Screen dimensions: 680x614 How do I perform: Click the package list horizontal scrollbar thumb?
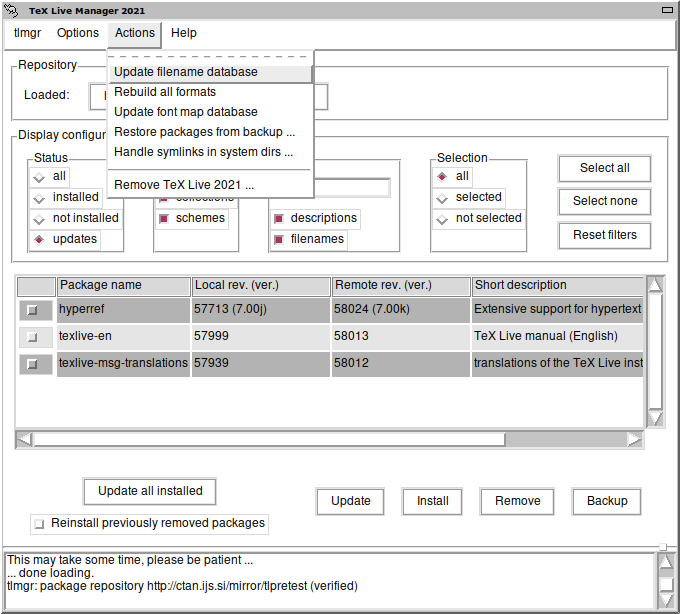[x=269, y=440]
